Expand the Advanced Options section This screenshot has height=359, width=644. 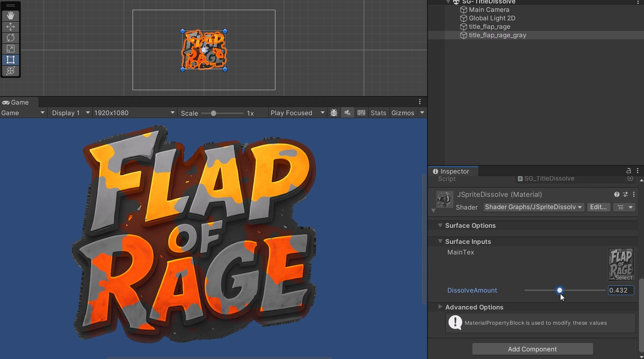point(440,307)
